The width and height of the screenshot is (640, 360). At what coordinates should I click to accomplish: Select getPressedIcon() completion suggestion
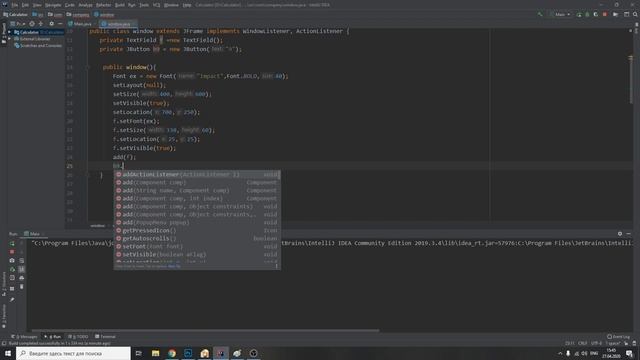197,230
